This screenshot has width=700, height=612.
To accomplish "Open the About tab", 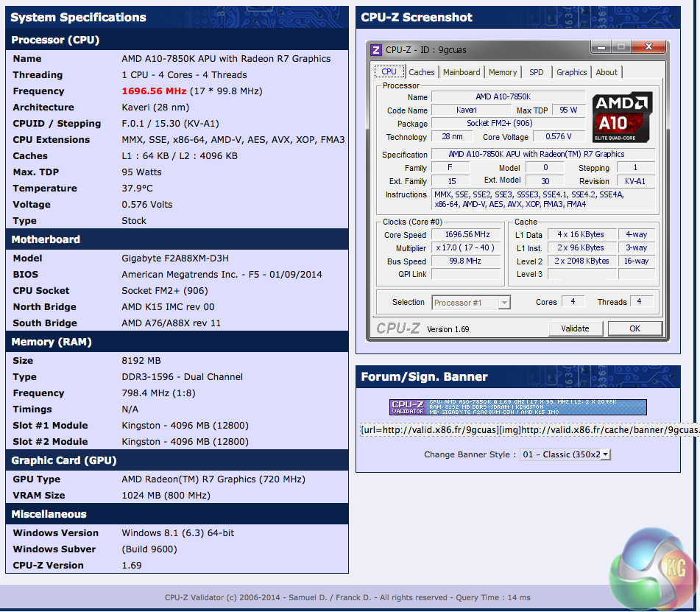I will tap(607, 72).
